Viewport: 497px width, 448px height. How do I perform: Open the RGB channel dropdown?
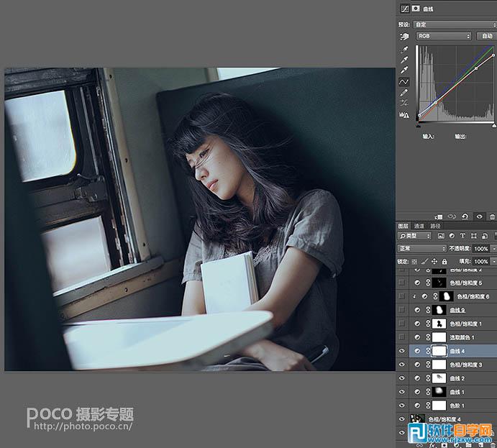pos(444,36)
